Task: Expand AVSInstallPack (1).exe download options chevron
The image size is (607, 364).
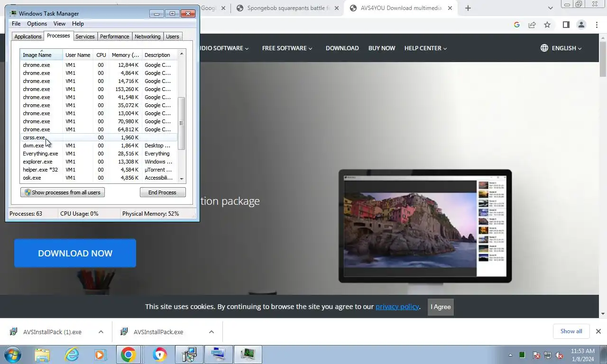Action: coord(101,332)
